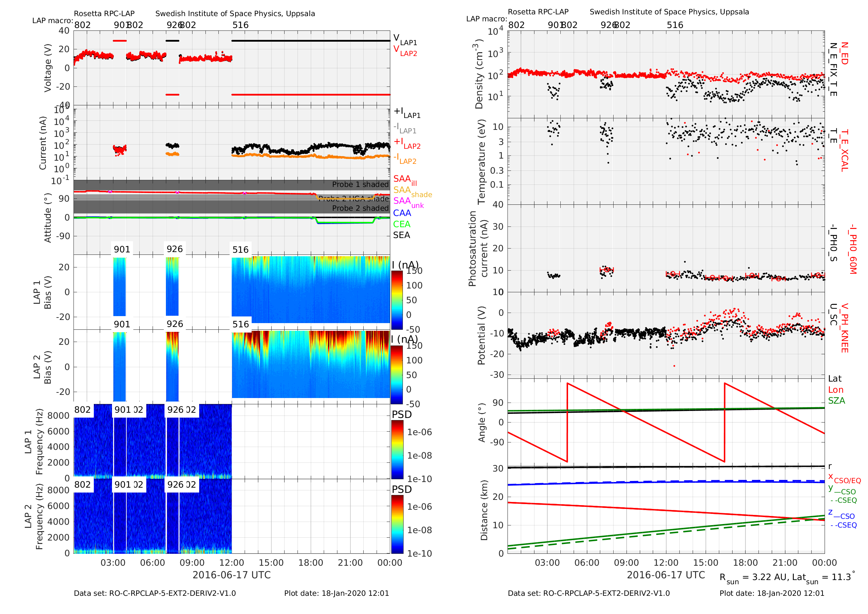
Task: Click the red T_E_XCAL legend label
Action: (x=844, y=151)
